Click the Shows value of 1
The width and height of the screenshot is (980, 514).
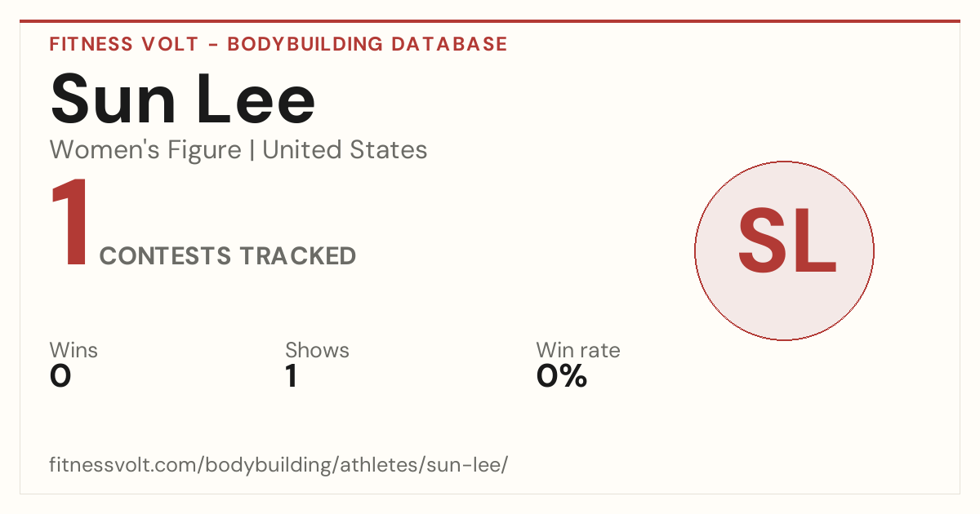pos(292,376)
